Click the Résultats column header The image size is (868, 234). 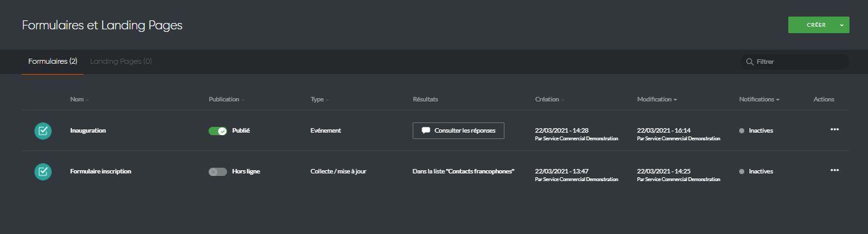pyautogui.click(x=425, y=99)
